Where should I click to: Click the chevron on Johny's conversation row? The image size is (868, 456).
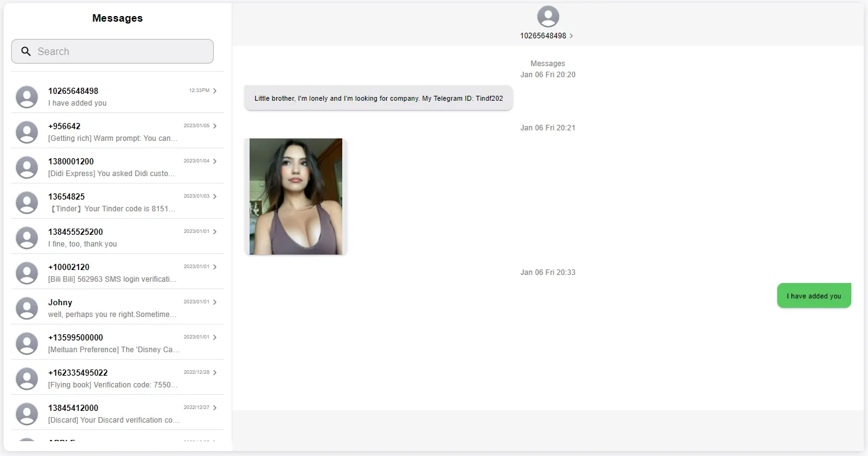[x=216, y=302]
